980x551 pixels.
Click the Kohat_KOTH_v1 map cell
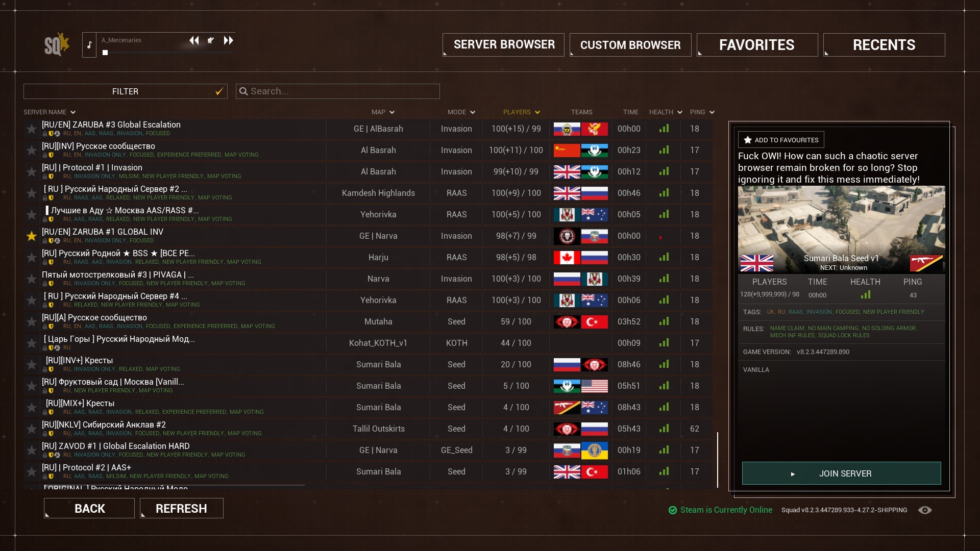(x=378, y=343)
